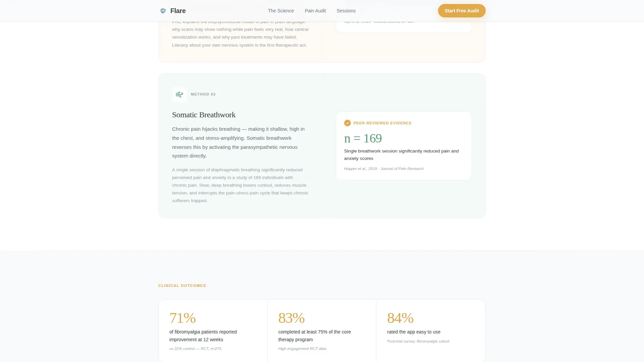Click 'of fibromyalgia patients reported improvement' text
The width and height of the screenshot is (644, 362).
click(203, 336)
